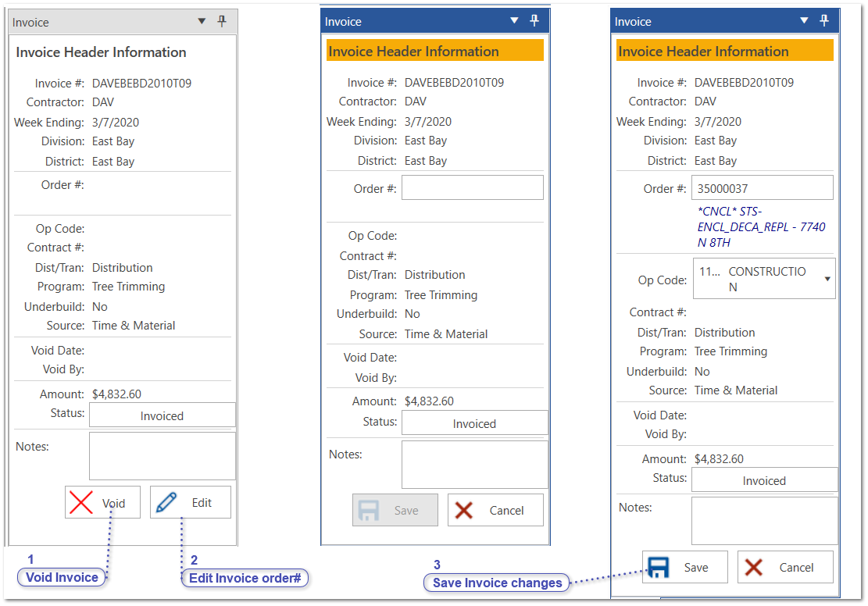
Task: Click the "Save Invoice changes" callout label
Action: [x=497, y=583]
